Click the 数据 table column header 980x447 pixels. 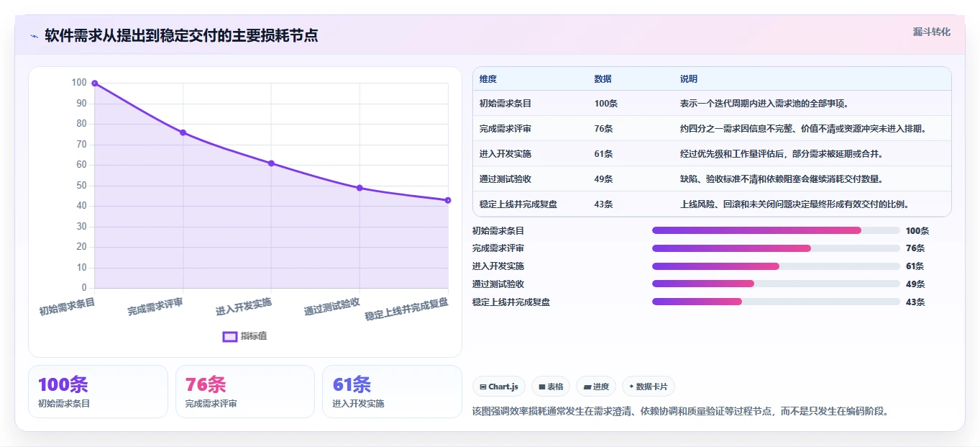coord(603,79)
